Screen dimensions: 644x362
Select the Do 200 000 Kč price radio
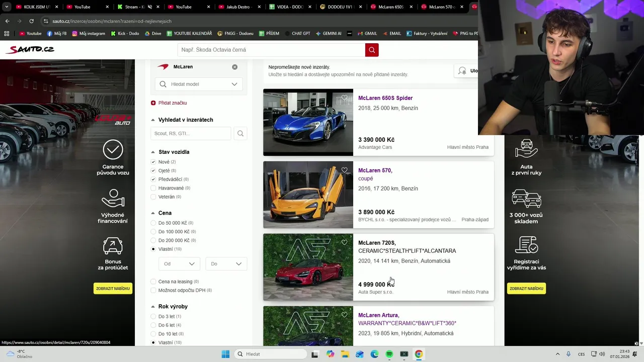click(x=153, y=240)
